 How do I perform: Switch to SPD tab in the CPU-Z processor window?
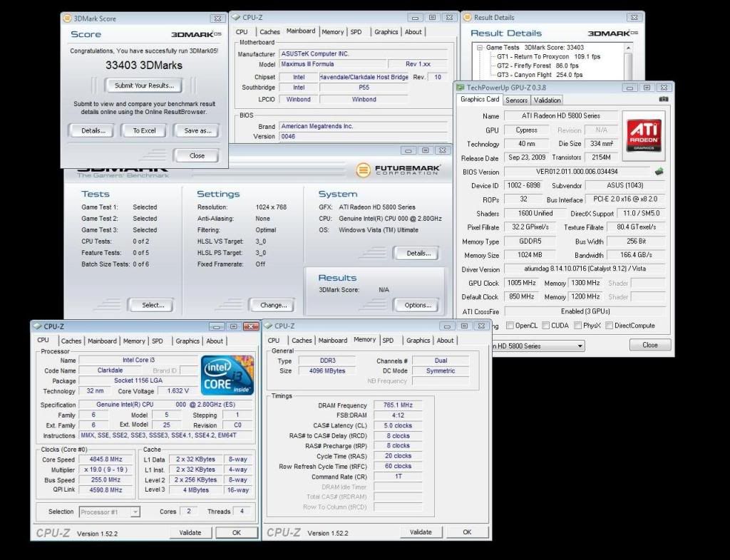pyautogui.click(x=158, y=341)
